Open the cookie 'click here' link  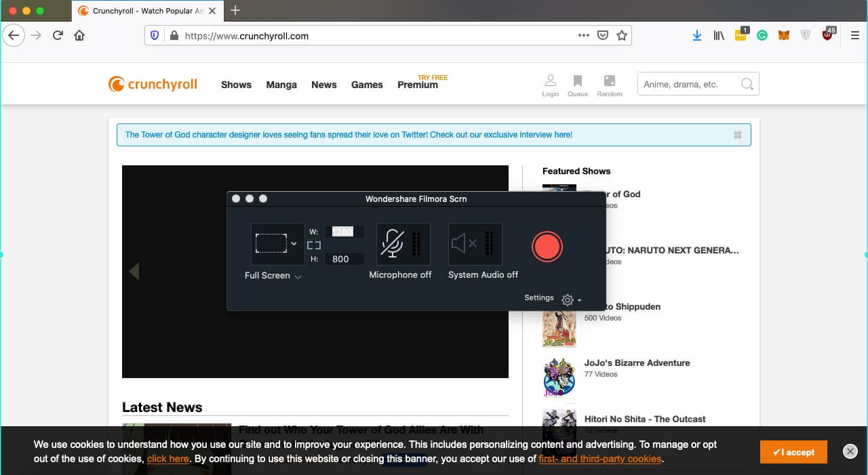coord(168,459)
